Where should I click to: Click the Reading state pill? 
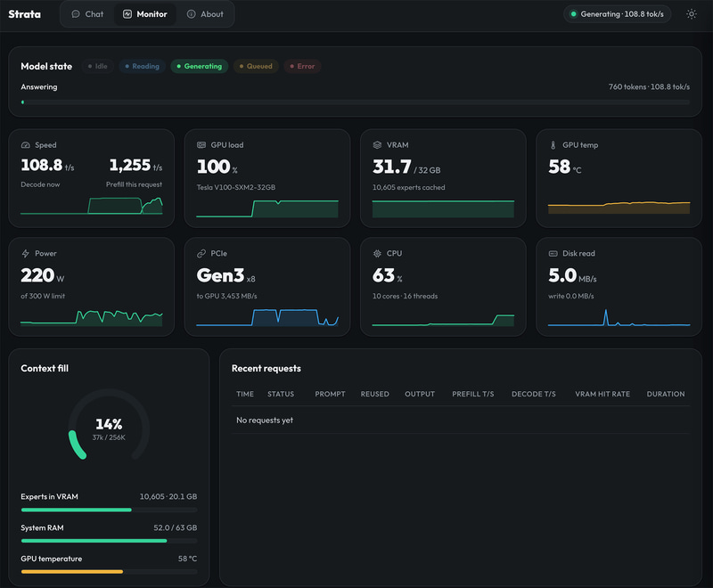142,66
